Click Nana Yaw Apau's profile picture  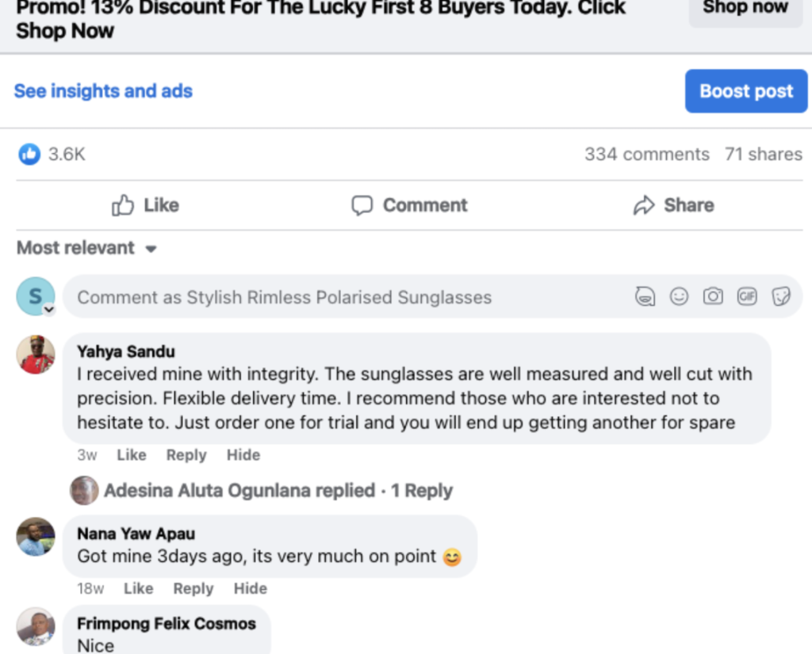[x=36, y=537]
